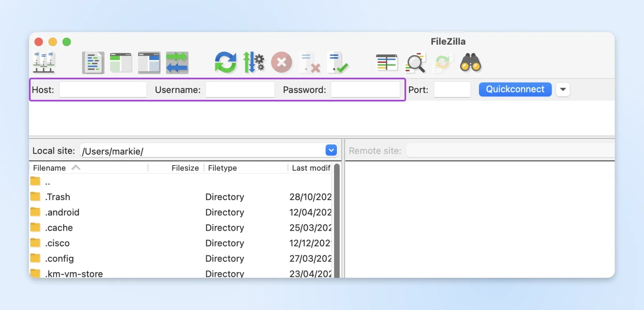The width and height of the screenshot is (644, 310).
Task: Open the Quickconnect history dropdown arrow
Action: pos(563,89)
